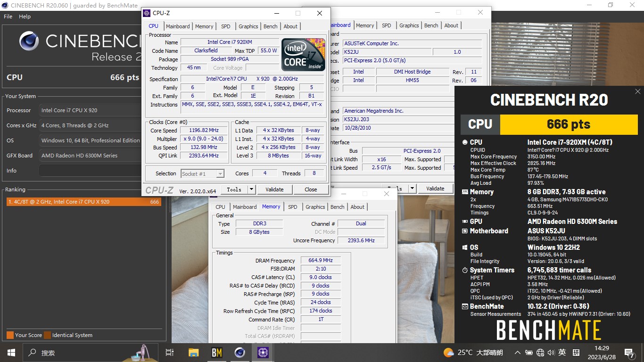Image resolution: width=644 pixels, height=362 pixels.
Task: Switch to Cinebench taskbar icon
Action: point(240,353)
